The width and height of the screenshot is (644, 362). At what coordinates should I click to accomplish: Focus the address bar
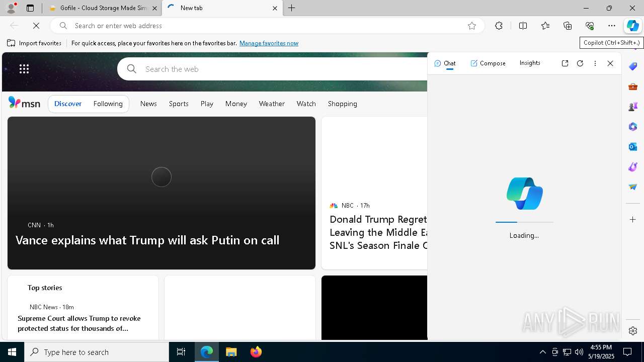click(267, 26)
